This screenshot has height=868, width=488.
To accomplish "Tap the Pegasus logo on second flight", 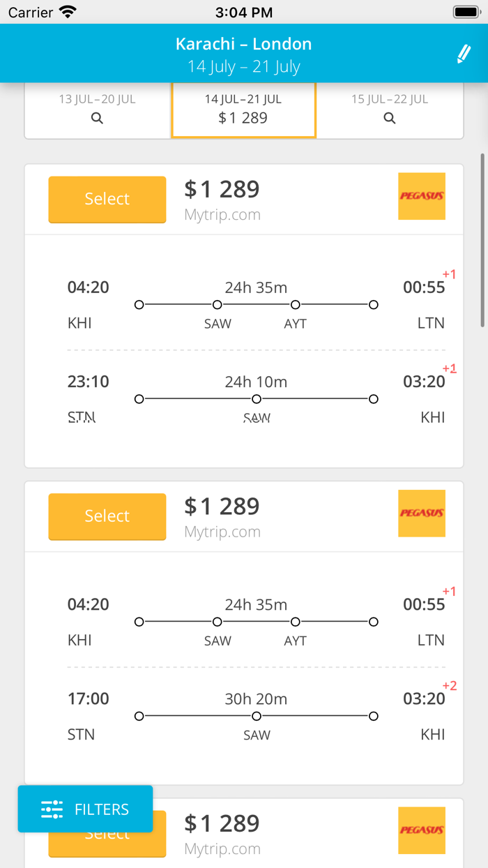I will (422, 514).
